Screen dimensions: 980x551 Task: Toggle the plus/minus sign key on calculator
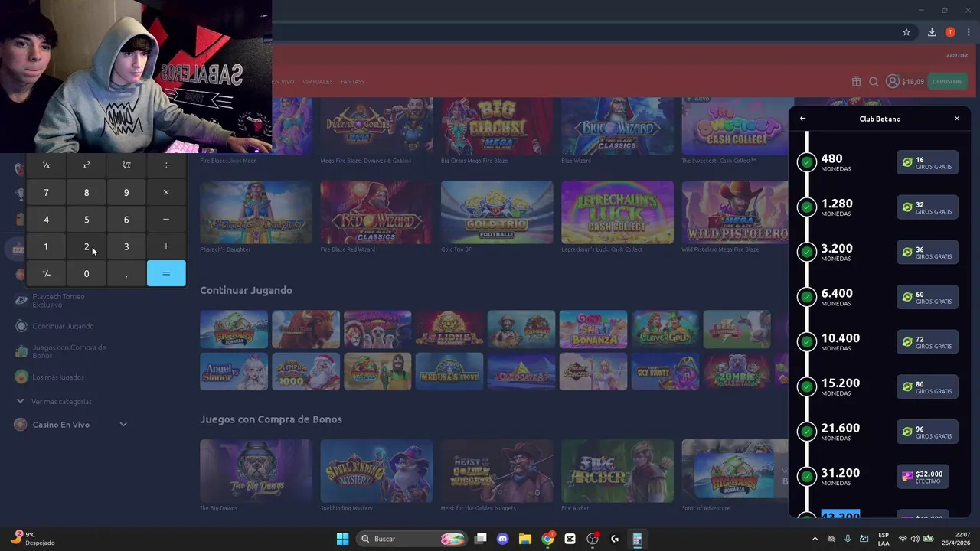pos(46,273)
